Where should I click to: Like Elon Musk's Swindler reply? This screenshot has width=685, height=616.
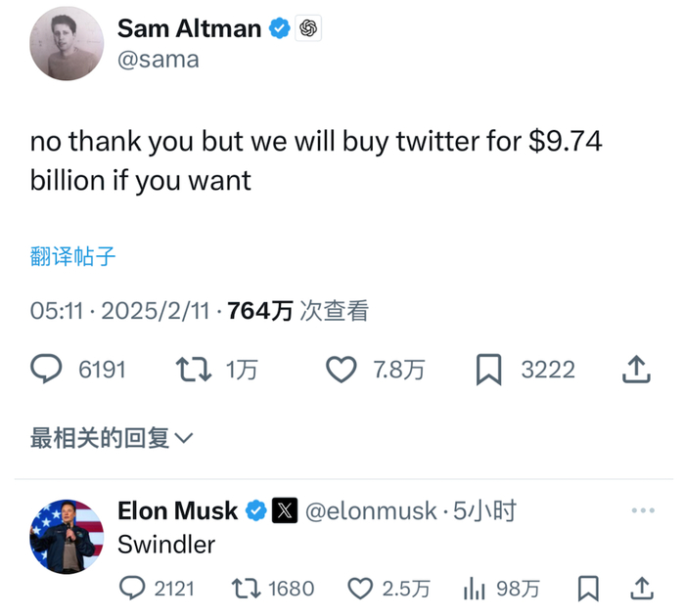pos(361,588)
